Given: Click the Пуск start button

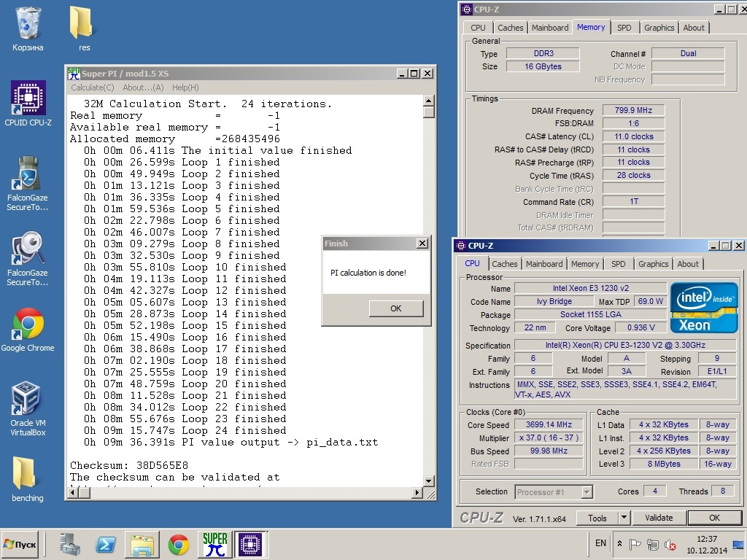Looking at the screenshot, I should pyautogui.click(x=20, y=544).
